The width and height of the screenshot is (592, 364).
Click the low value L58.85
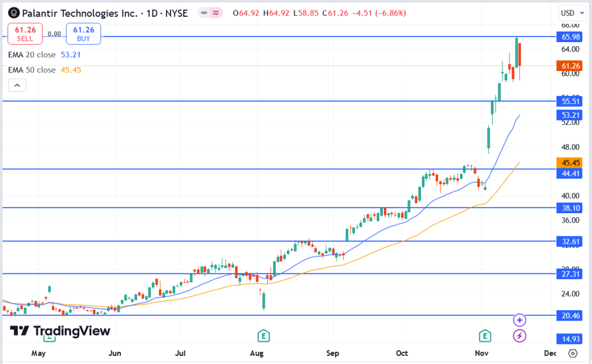(306, 13)
